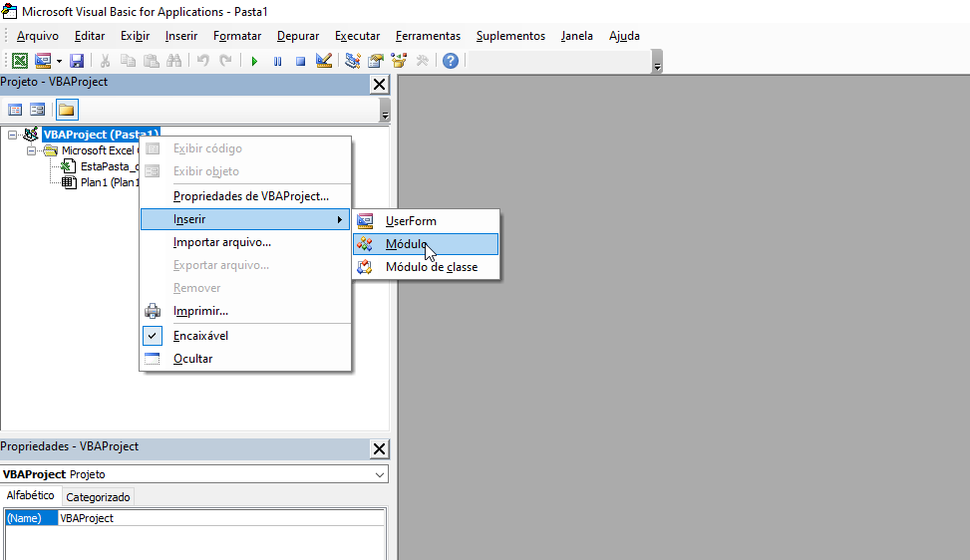Click the Paste clipboard icon
970x560 pixels.
pyautogui.click(x=151, y=61)
